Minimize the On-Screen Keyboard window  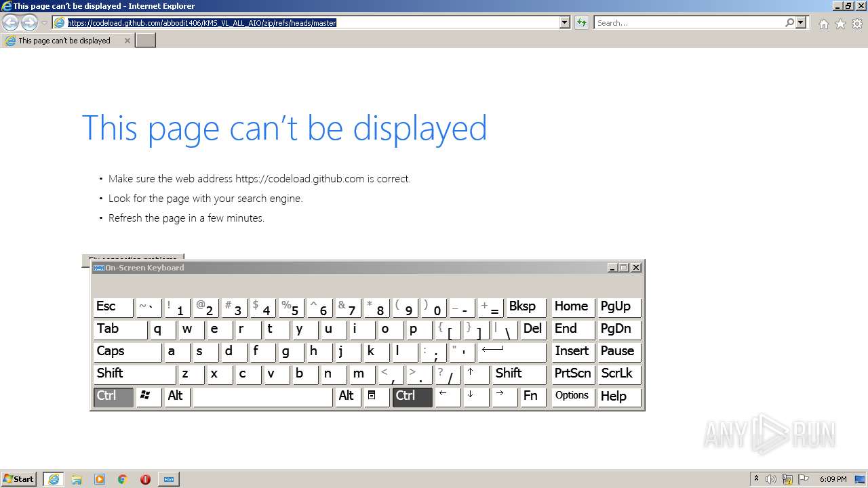612,268
